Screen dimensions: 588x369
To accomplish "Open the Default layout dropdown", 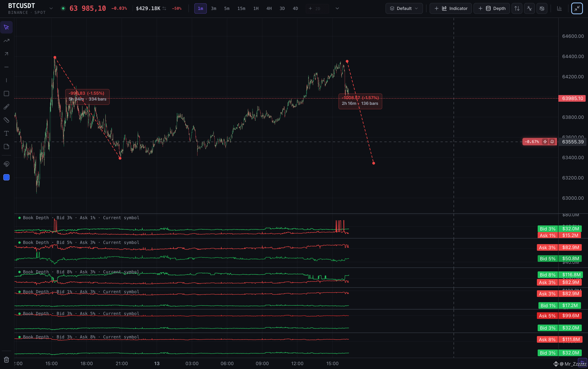I will (404, 8).
